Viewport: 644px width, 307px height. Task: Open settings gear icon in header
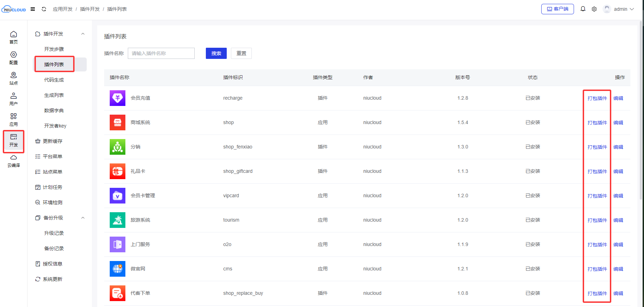(x=594, y=9)
